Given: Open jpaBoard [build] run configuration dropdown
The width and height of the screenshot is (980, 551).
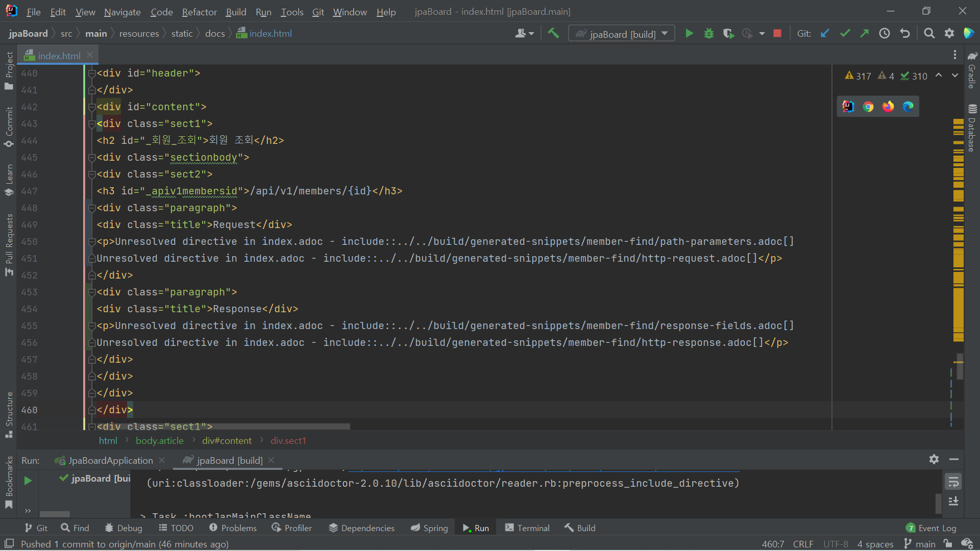Looking at the screenshot, I should click(x=622, y=34).
